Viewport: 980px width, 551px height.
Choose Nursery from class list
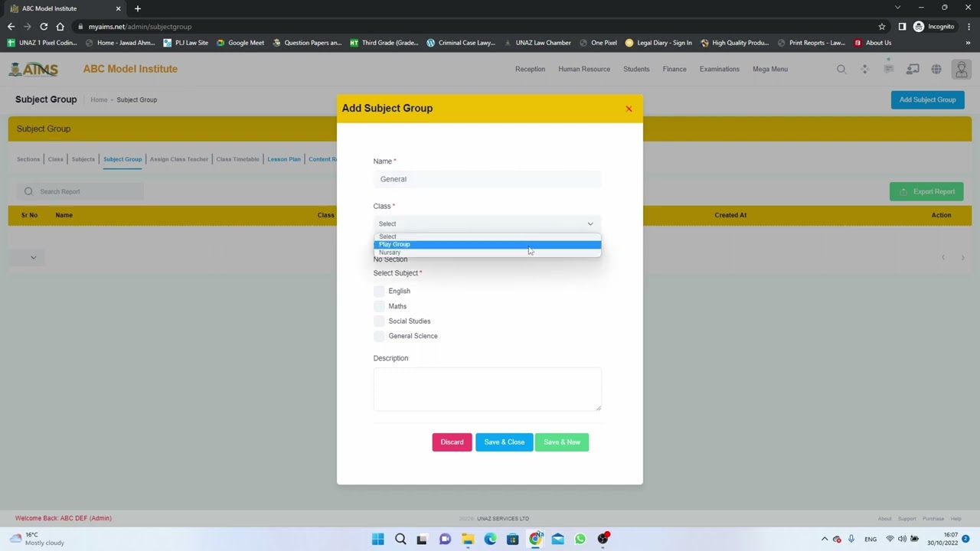pos(487,253)
